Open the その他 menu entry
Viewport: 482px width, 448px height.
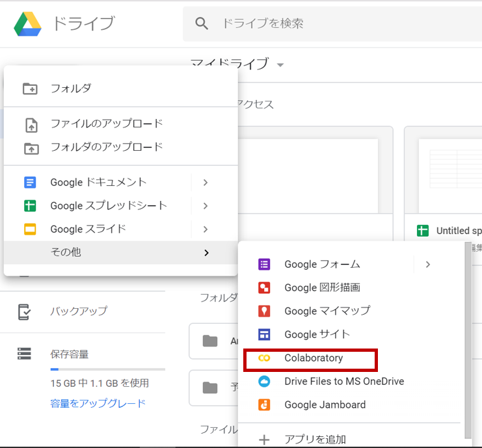click(x=121, y=252)
